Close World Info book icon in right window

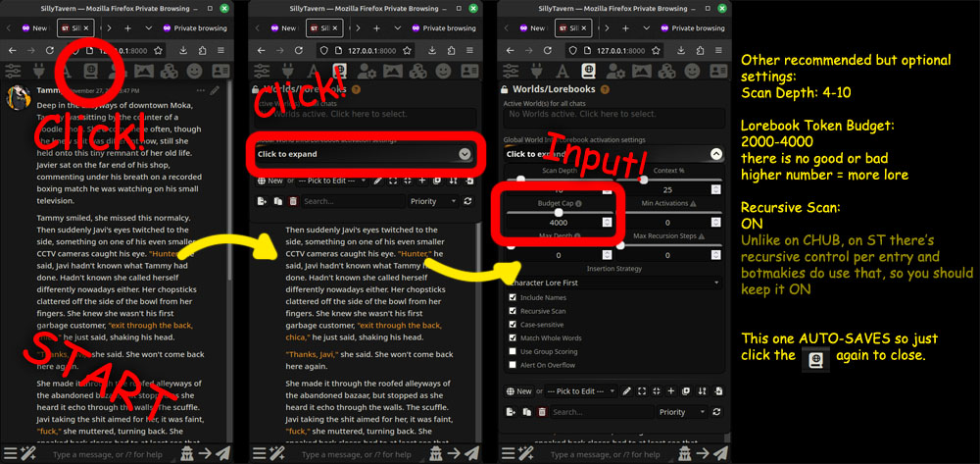588,71
